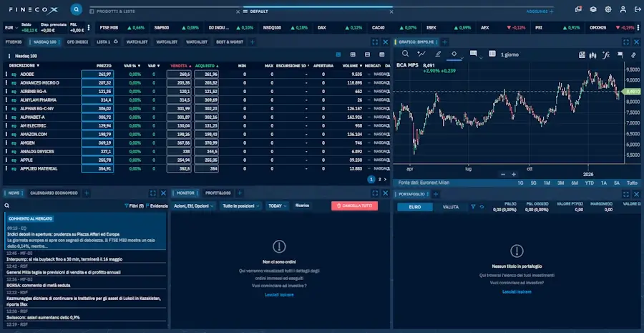Select Tutto chart range
644x333 pixels.
tap(632, 183)
